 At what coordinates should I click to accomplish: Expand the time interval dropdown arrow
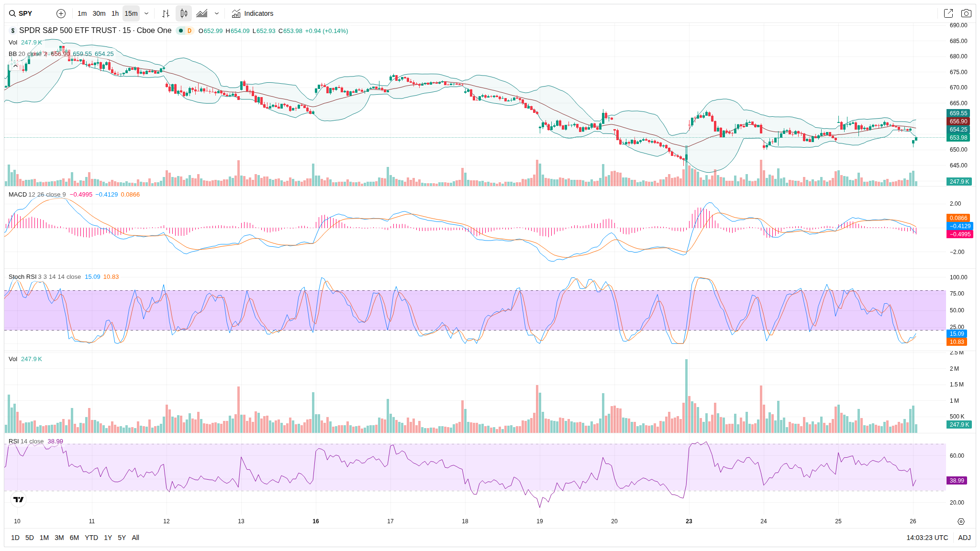point(146,13)
